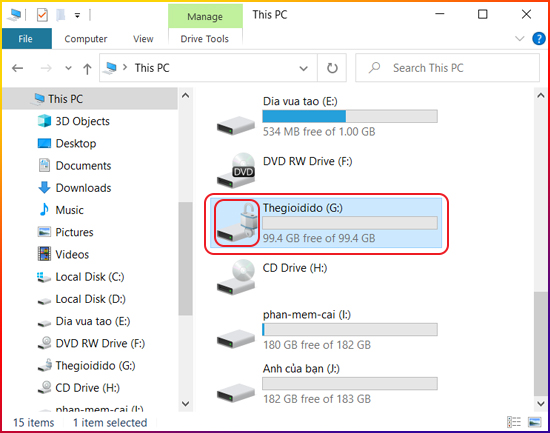Screen dimensions: 550x433
Task: Open Pictures in the navigation pane
Action: [x=66, y=232]
